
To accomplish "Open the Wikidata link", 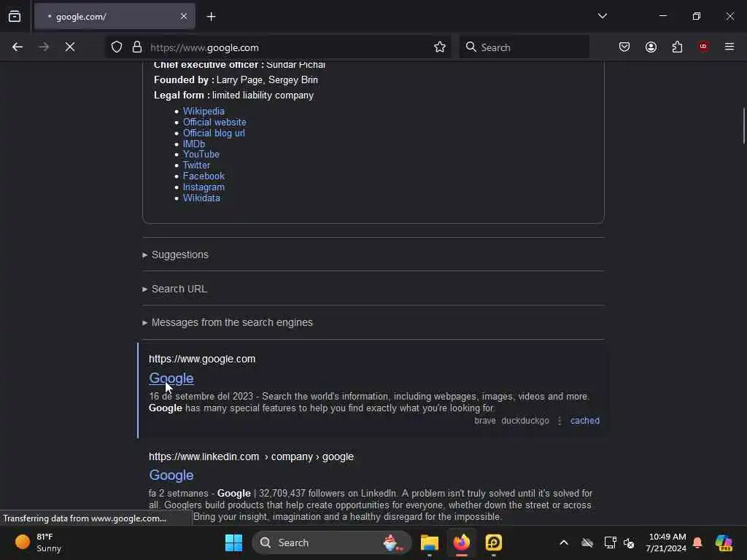I will (201, 198).
